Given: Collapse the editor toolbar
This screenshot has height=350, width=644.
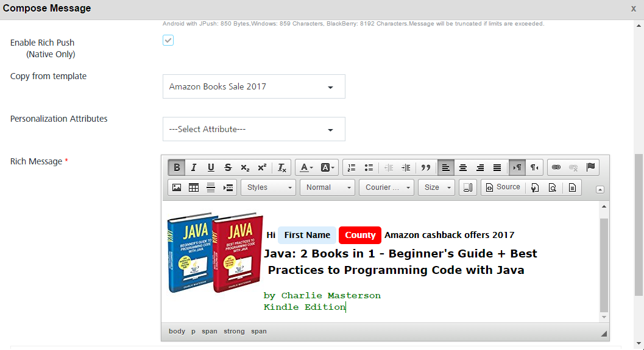Looking at the screenshot, I should click(600, 189).
